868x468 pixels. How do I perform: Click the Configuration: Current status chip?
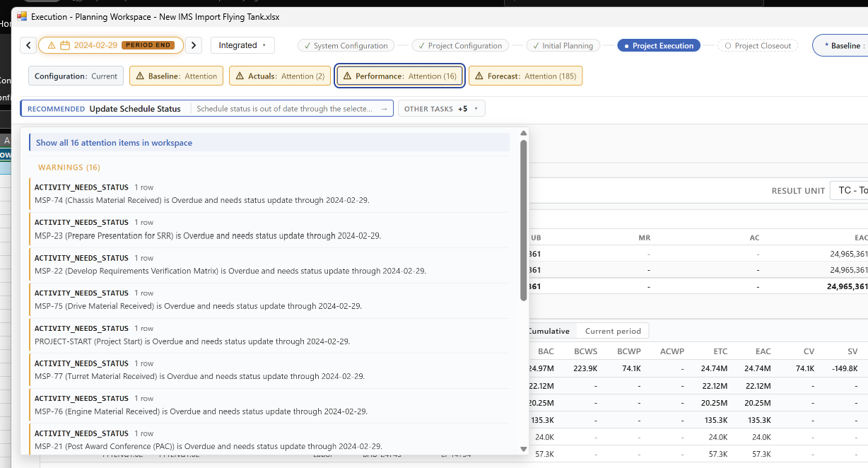click(76, 76)
